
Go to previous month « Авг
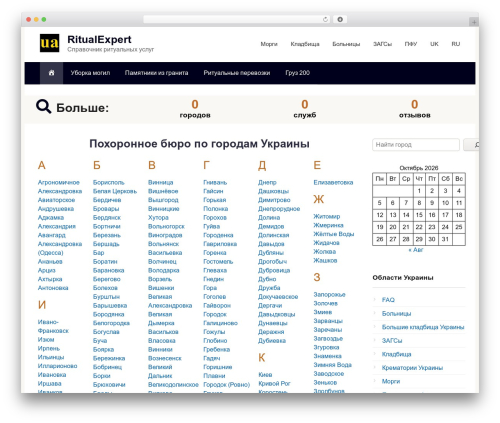tap(415, 250)
